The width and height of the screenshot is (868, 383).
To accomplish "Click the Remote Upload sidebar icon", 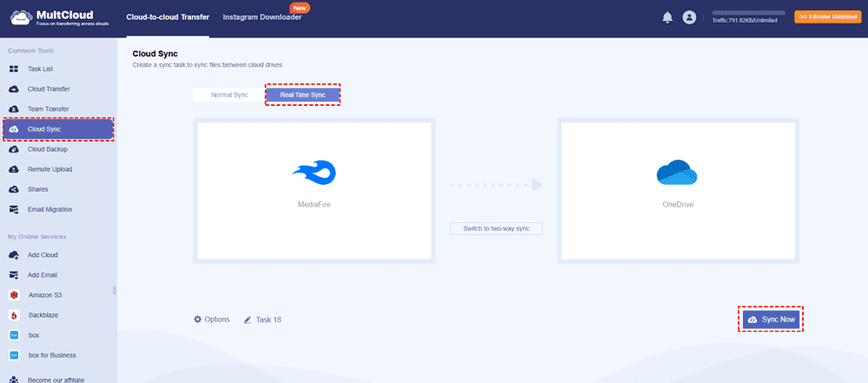I will 14,169.
